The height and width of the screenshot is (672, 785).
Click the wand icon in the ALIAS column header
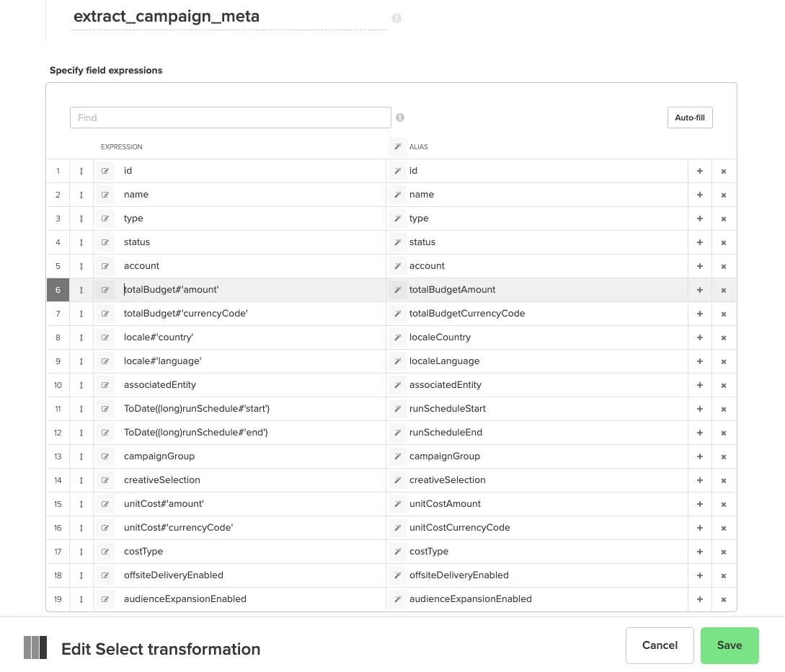click(x=397, y=146)
